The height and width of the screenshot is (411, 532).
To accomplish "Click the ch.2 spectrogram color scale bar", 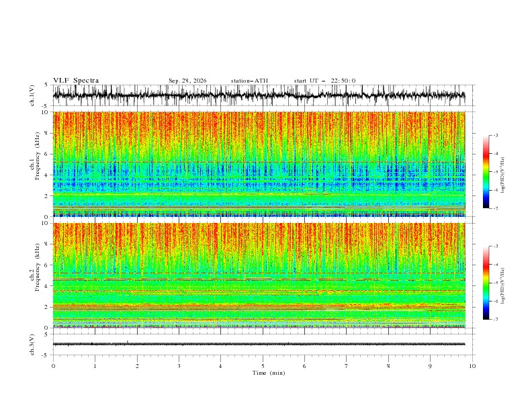I will pyautogui.click(x=486, y=283).
